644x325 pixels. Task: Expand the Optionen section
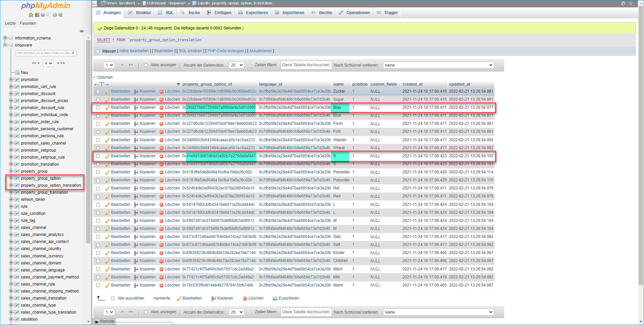point(103,77)
